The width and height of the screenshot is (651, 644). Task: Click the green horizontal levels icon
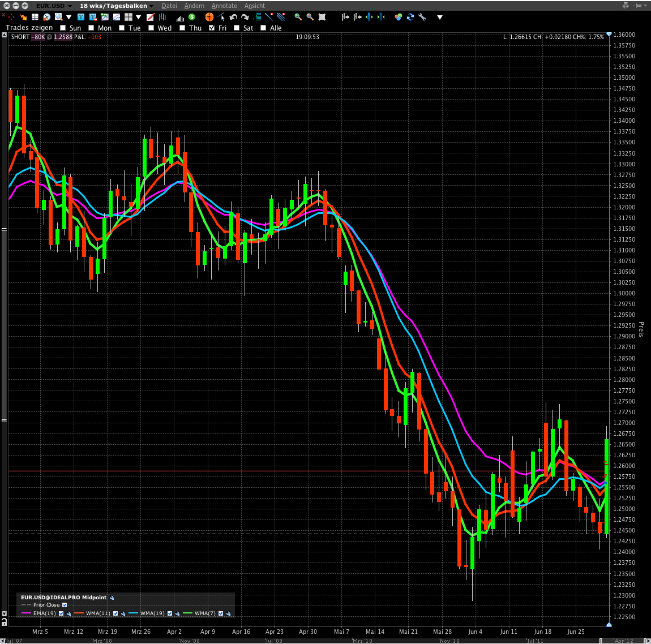tap(258, 17)
